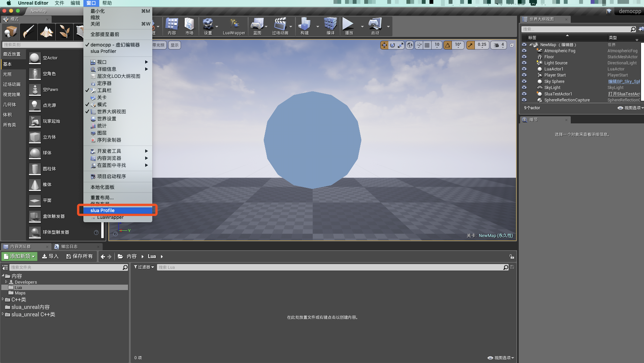Viewport: 644px width, 363px height.
Task: Click the 导入 import button
Action: coord(50,256)
